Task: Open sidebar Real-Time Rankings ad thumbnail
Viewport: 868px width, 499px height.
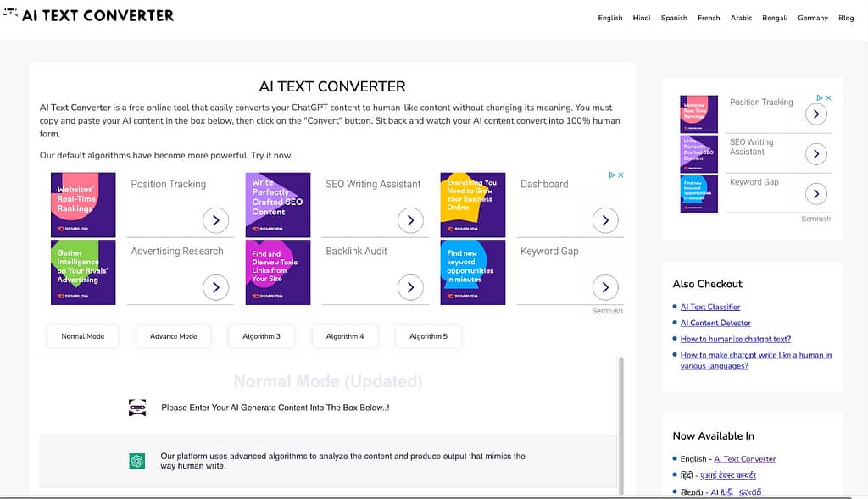Action: (698, 114)
